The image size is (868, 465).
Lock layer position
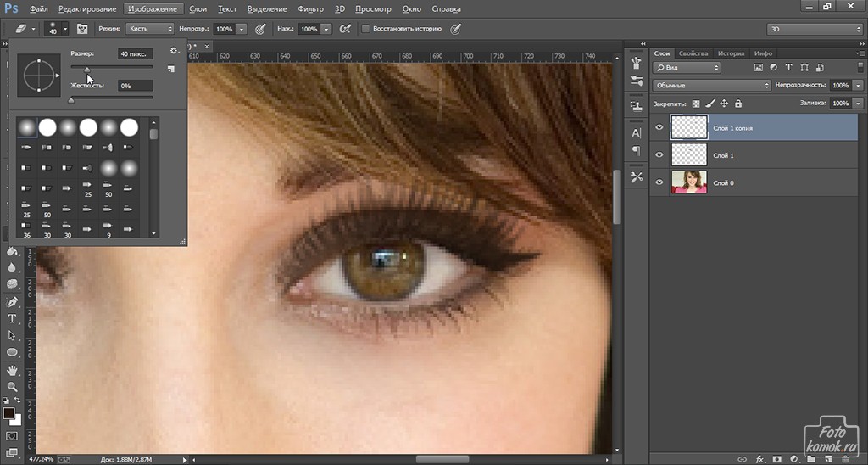click(x=724, y=104)
